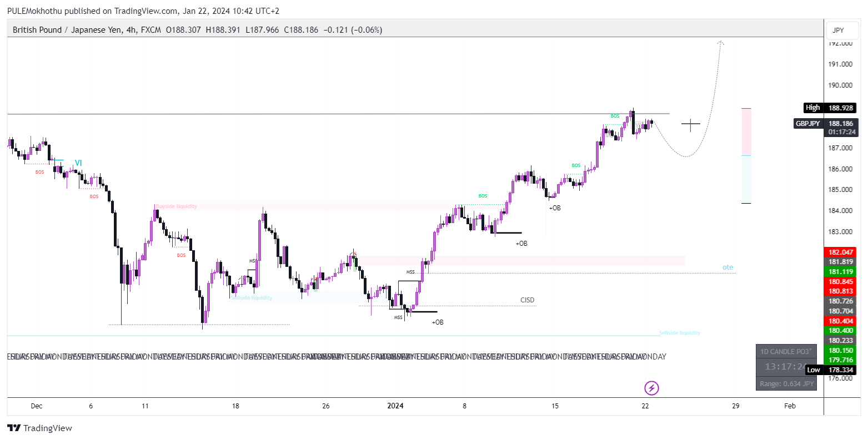Click the gray 180.233 price label
868x440 pixels.
(x=841, y=341)
